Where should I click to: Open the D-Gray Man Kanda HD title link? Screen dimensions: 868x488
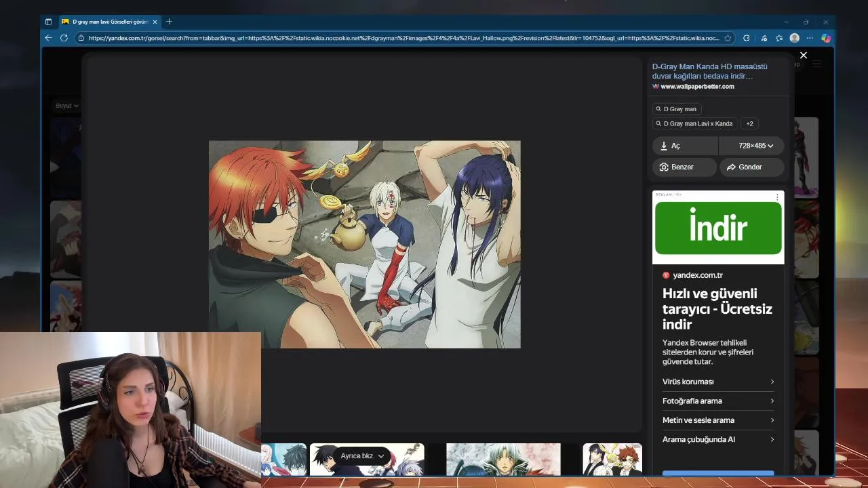(709, 71)
